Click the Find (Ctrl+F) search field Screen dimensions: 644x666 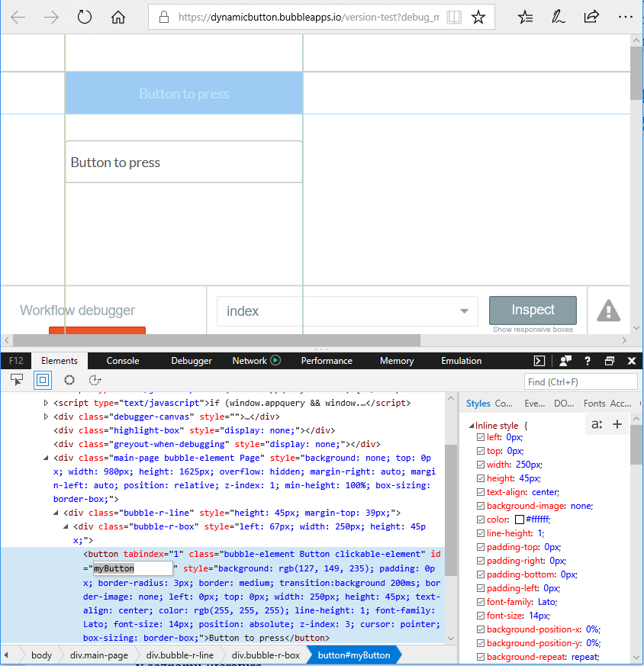(x=581, y=382)
